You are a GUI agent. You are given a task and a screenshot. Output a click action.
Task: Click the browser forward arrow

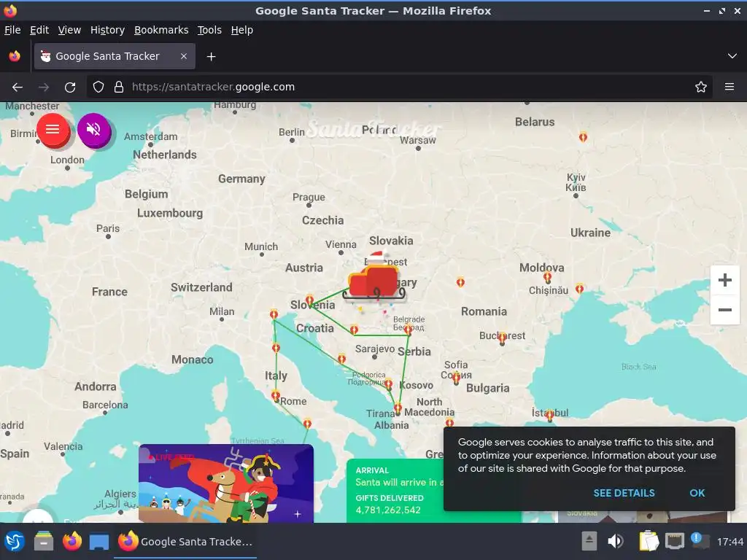[44, 87]
